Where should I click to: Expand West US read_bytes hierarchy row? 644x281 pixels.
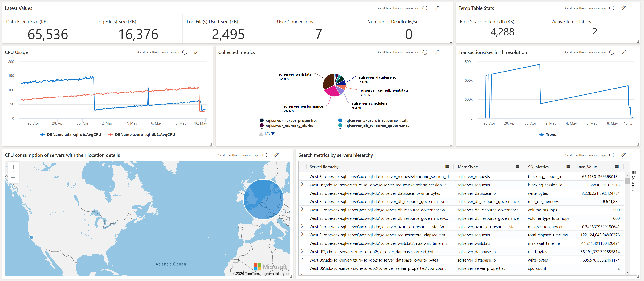(302, 251)
